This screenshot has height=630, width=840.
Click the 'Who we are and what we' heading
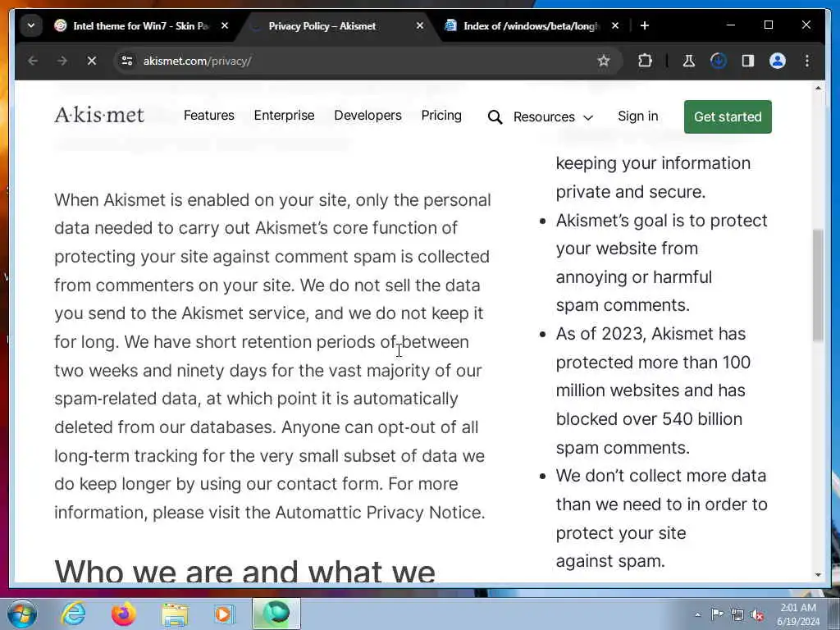(x=244, y=570)
